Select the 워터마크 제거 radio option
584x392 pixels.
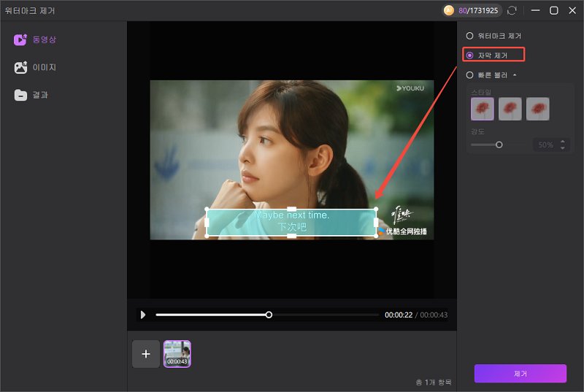click(470, 35)
